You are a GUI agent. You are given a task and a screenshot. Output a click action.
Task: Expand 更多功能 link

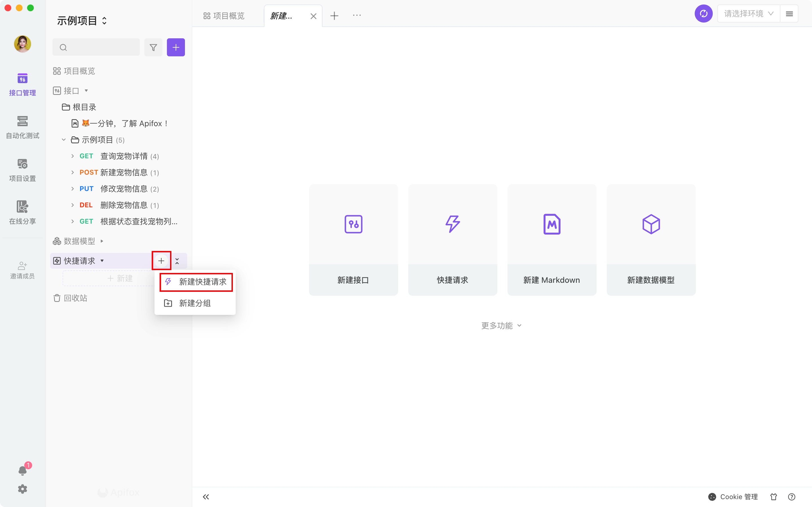(501, 326)
